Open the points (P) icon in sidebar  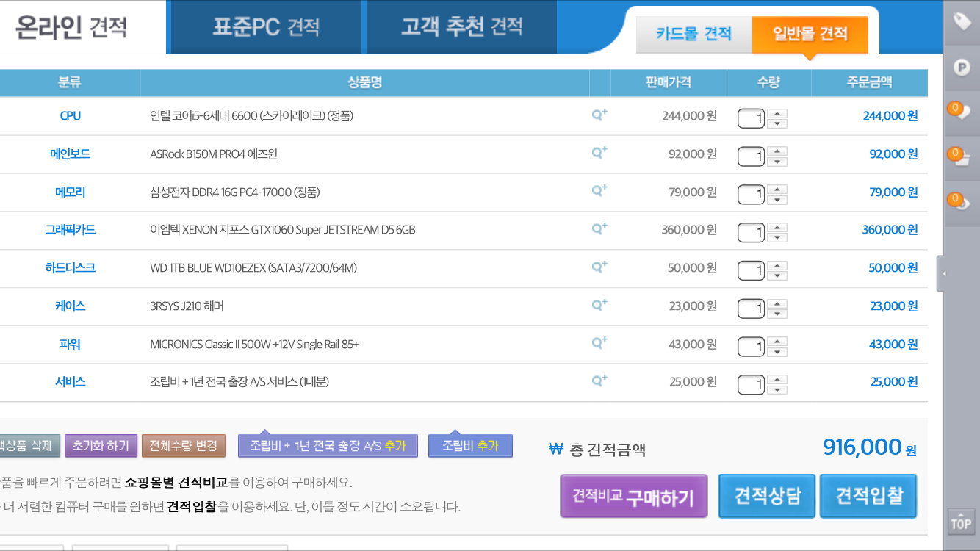(962, 68)
